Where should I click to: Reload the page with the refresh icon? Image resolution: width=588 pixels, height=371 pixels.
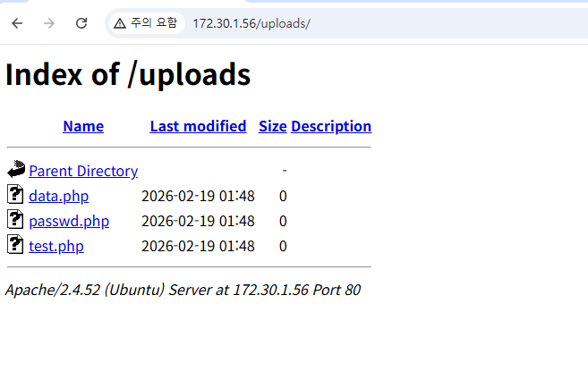point(81,23)
